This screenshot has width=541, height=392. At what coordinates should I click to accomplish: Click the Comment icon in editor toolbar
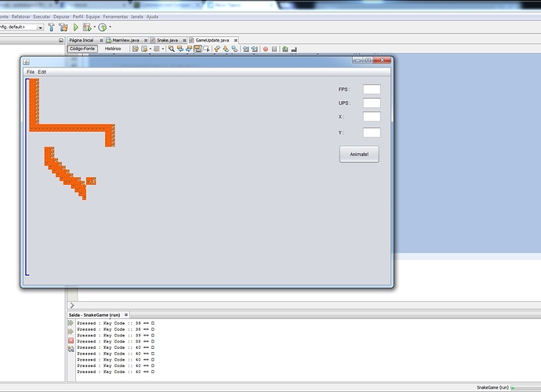point(285,49)
